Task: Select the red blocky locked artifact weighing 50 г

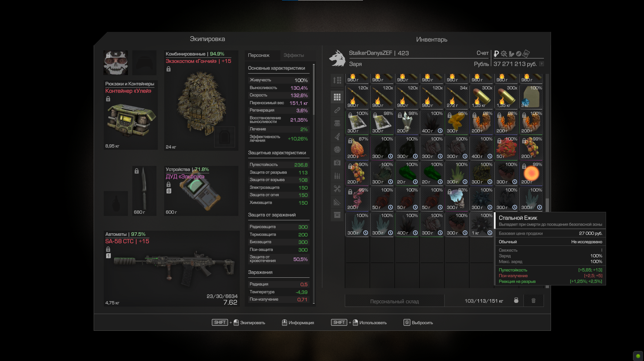Action: (506, 148)
